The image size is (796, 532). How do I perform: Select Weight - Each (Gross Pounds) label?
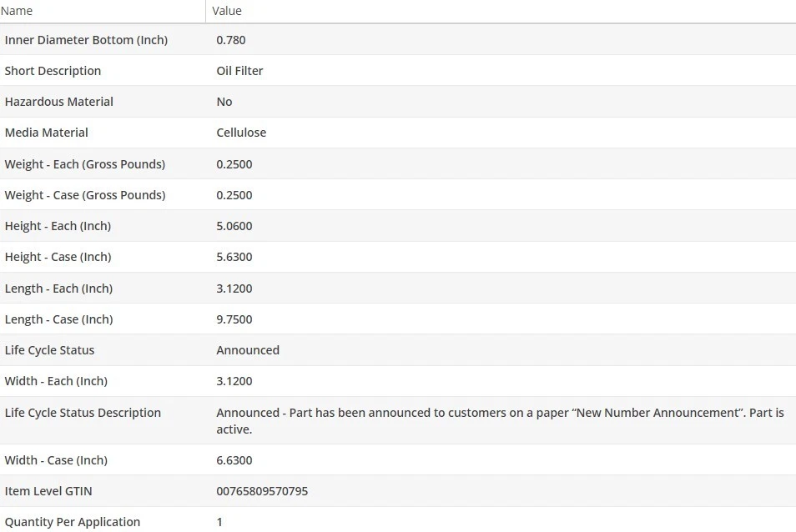[85, 164]
